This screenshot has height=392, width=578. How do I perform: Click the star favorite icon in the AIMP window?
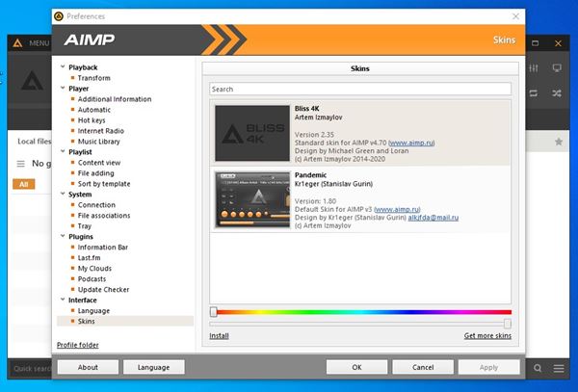559,142
